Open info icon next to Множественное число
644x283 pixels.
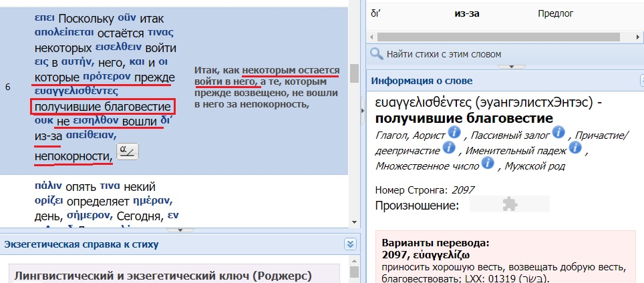(488, 163)
